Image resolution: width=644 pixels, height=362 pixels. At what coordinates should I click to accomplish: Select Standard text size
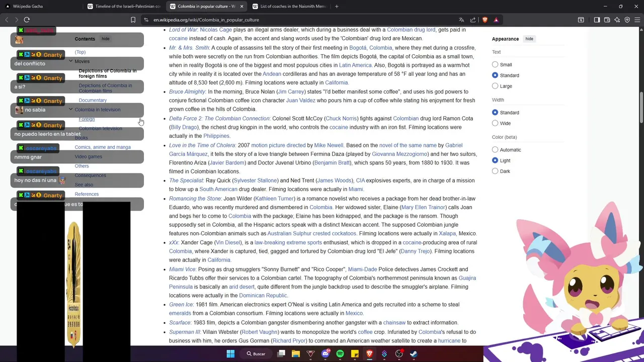[495, 75]
